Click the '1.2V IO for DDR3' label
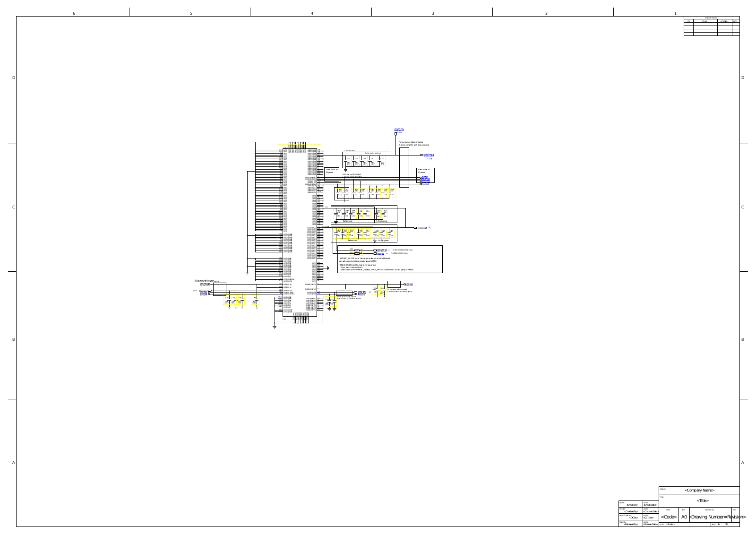Viewport: 756px width, 535px height. [350, 150]
